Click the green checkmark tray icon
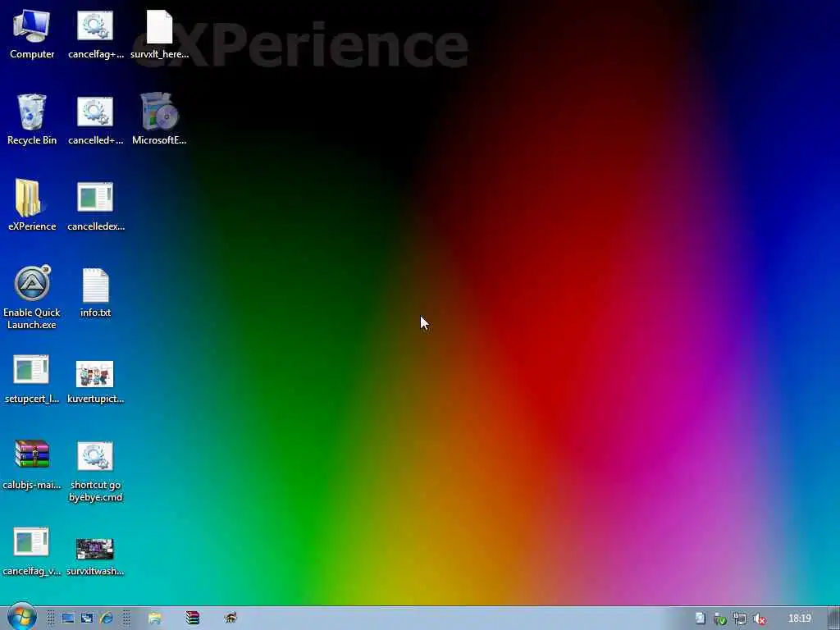 [x=720, y=619]
